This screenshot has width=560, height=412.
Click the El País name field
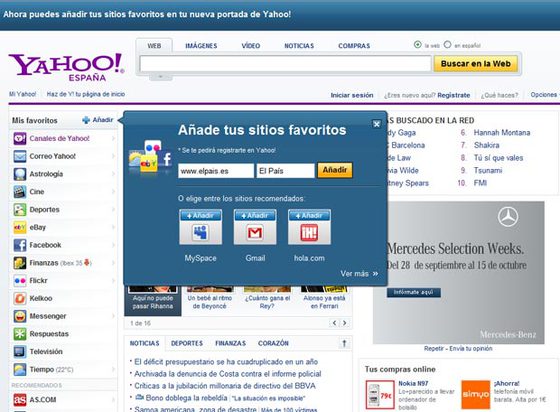[x=285, y=171]
